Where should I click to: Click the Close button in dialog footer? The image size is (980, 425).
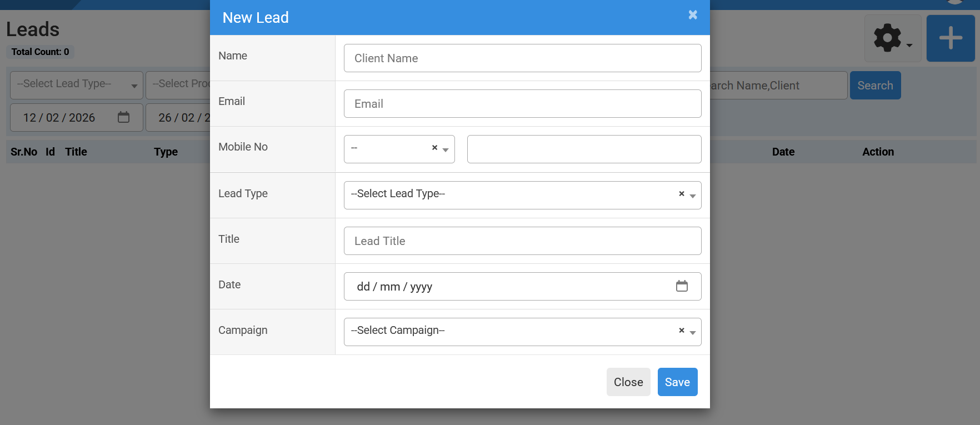click(628, 382)
